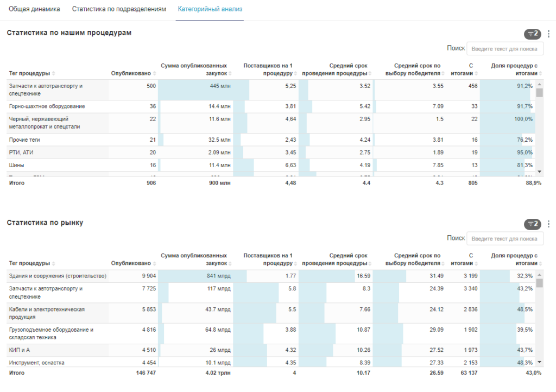Open kebab menu of Статистика по нашим процедурам
This screenshot has width=556, height=392.
click(548, 34)
